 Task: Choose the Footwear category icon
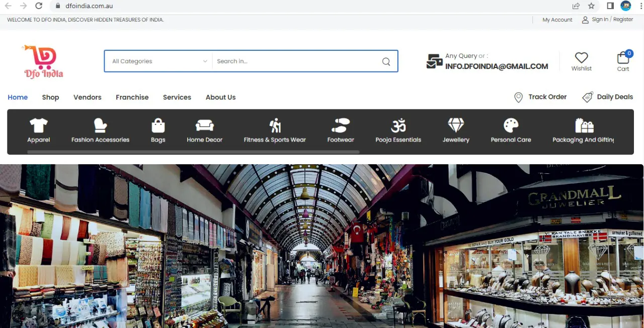(341, 125)
